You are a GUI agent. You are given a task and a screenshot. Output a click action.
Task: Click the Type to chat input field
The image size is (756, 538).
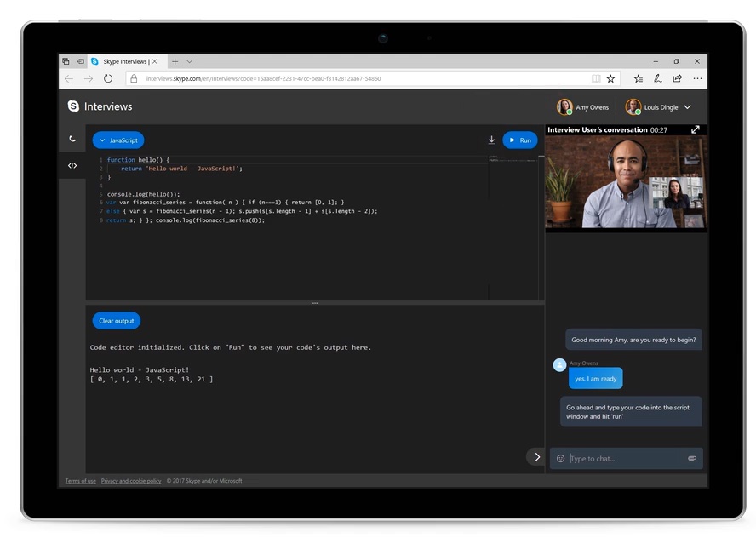(x=627, y=459)
